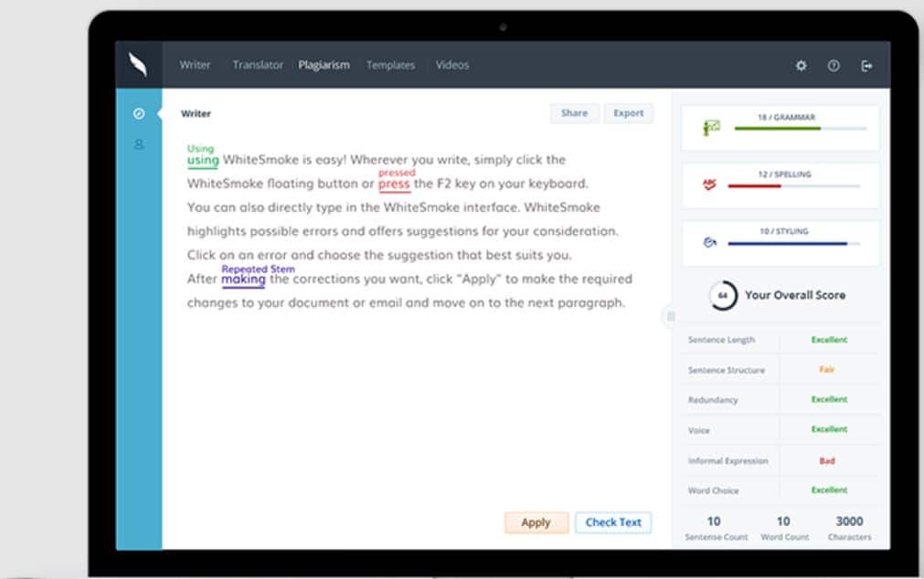The height and width of the screenshot is (579, 924).
Task: Click the WhiteSmoke feather logo
Action: pyautogui.click(x=138, y=64)
